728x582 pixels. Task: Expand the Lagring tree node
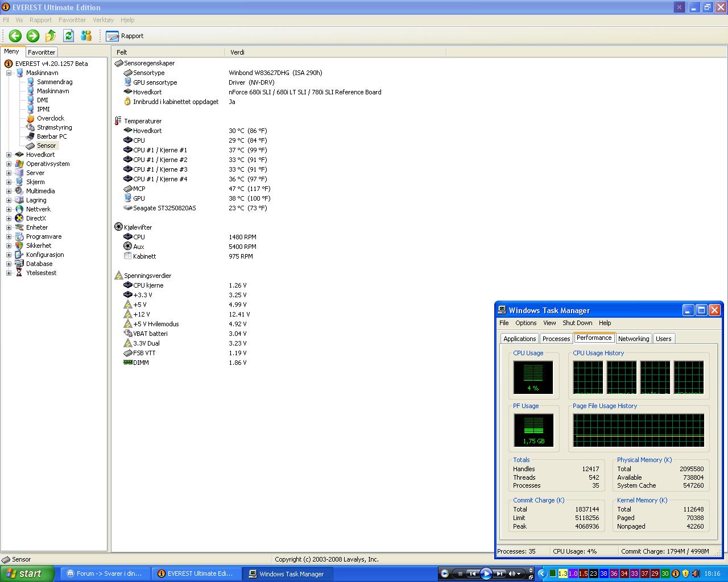point(9,200)
